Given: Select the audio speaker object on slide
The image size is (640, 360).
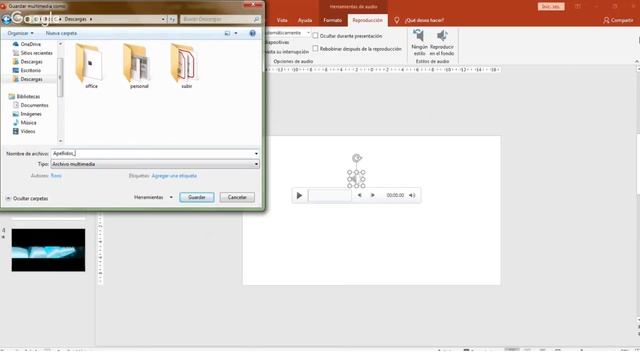Looking at the screenshot, I should [356, 179].
